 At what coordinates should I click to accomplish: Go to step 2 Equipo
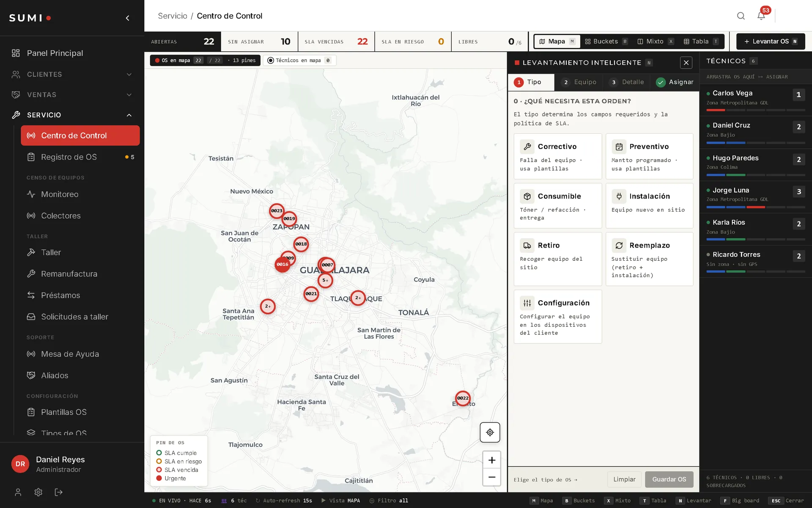579,82
